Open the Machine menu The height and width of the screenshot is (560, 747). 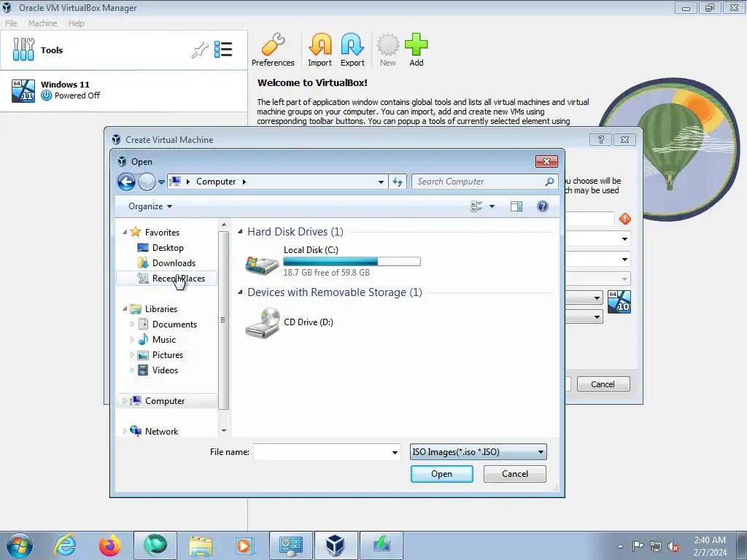point(42,23)
